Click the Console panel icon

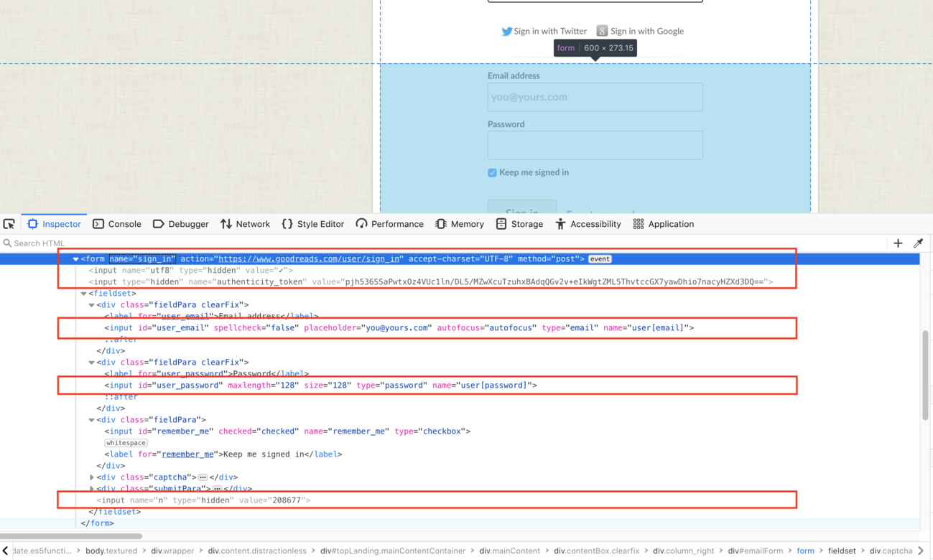coord(98,224)
